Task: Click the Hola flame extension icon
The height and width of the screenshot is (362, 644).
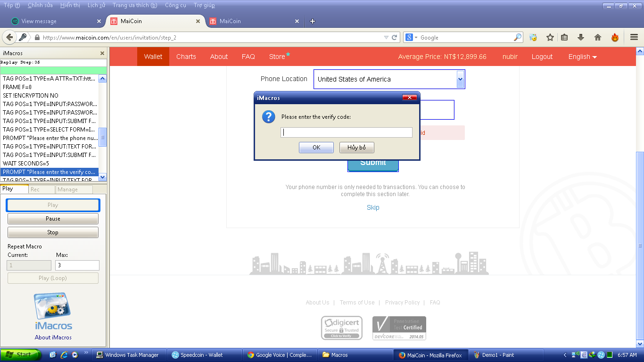Action: point(615,37)
